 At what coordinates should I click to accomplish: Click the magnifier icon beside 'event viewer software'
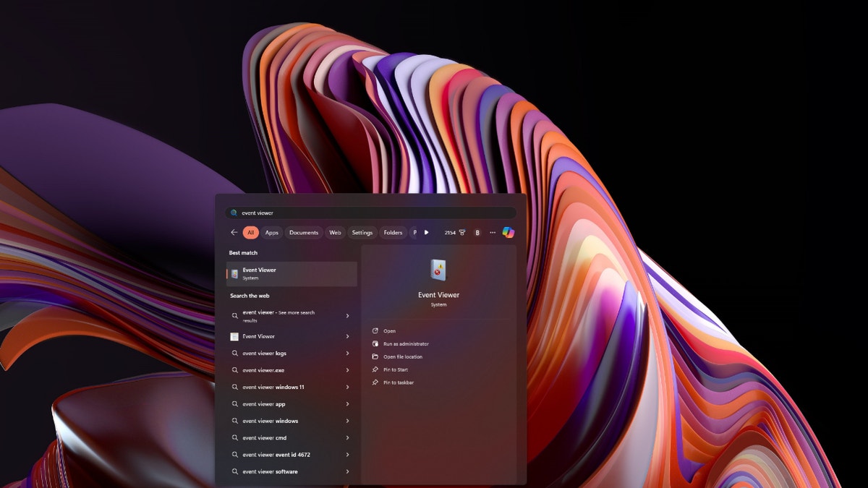click(x=234, y=471)
